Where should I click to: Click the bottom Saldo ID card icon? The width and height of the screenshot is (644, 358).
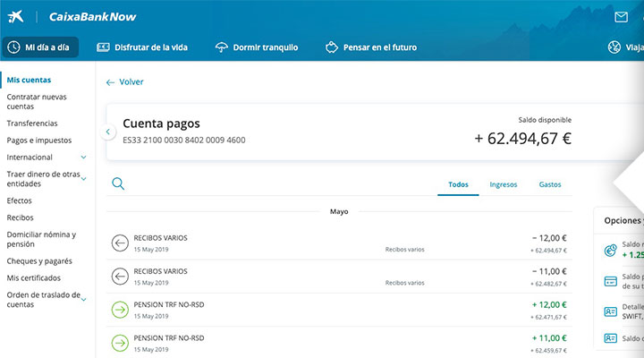click(x=610, y=338)
